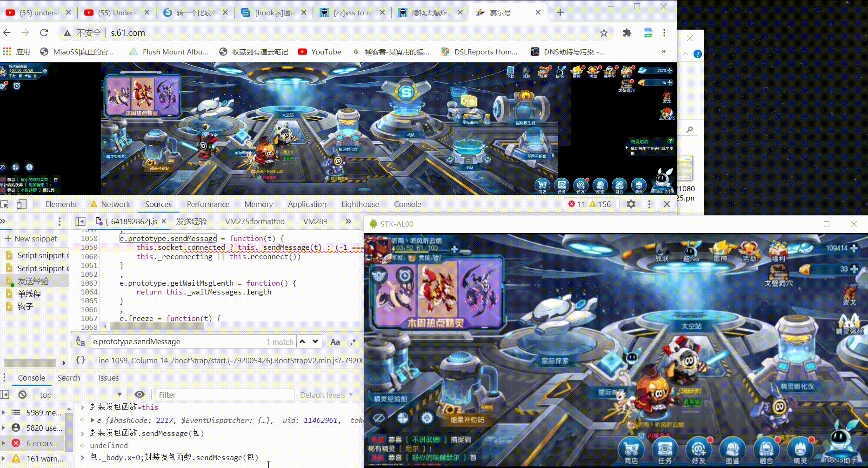Toggle the console sidebar panel
Screen dimensions: 868x468
(x=5, y=394)
